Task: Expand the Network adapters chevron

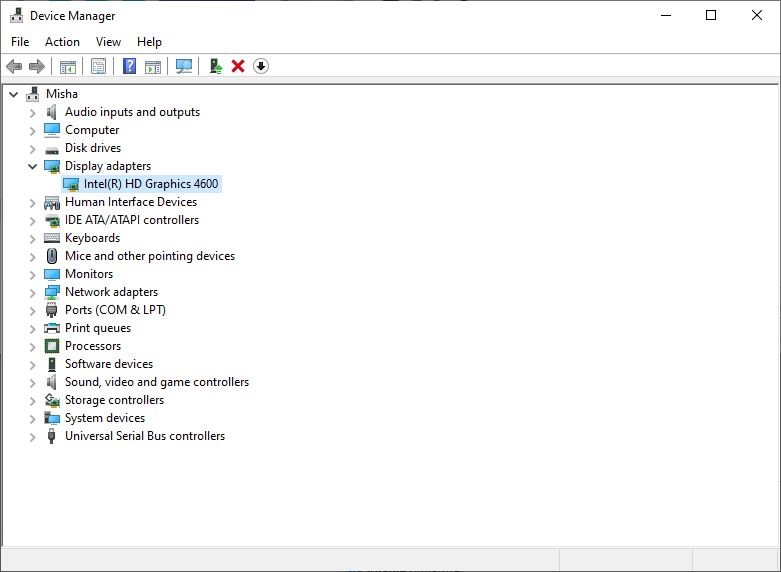Action: [x=32, y=292]
